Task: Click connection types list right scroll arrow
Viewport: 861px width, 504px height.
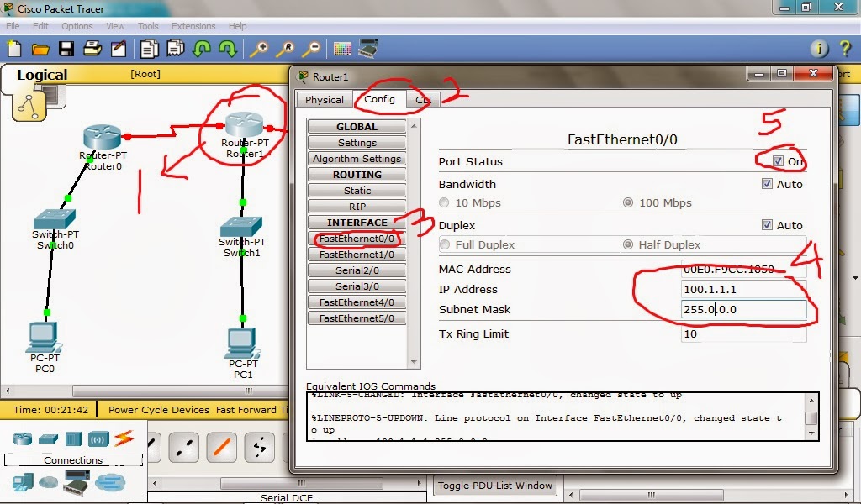Action: (x=419, y=484)
